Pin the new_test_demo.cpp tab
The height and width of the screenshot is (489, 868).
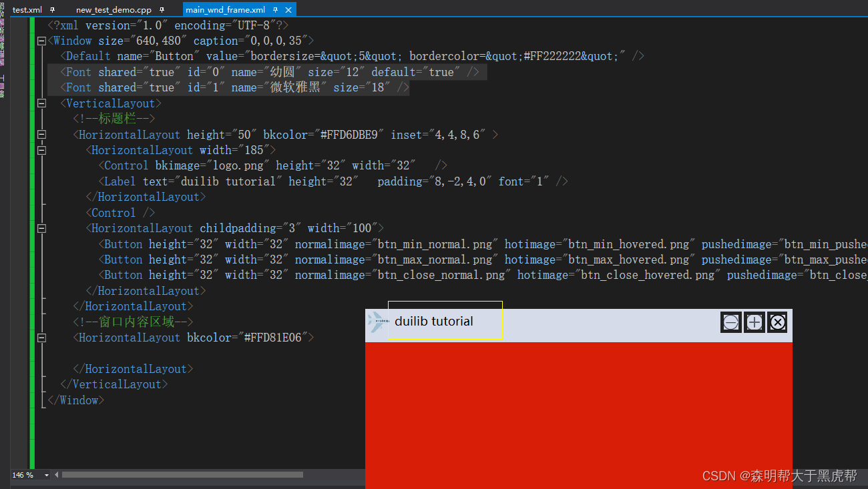pyautogui.click(x=162, y=10)
